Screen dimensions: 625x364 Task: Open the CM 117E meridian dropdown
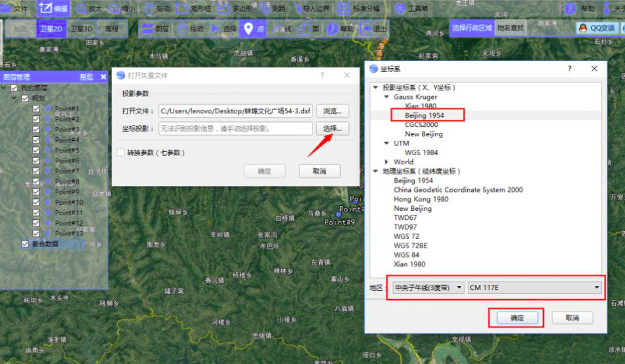535,287
